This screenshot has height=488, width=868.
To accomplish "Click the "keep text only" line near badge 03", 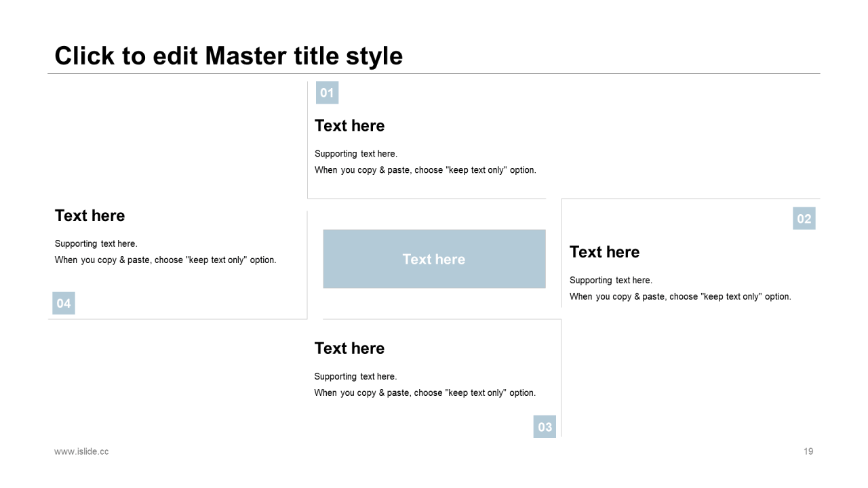I will [x=425, y=392].
